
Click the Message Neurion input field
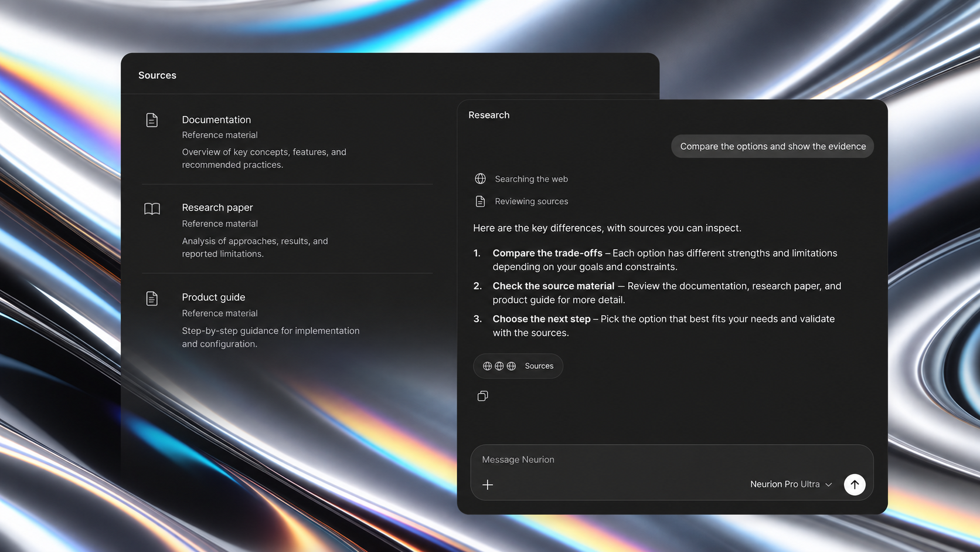click(x=672, y=472)
